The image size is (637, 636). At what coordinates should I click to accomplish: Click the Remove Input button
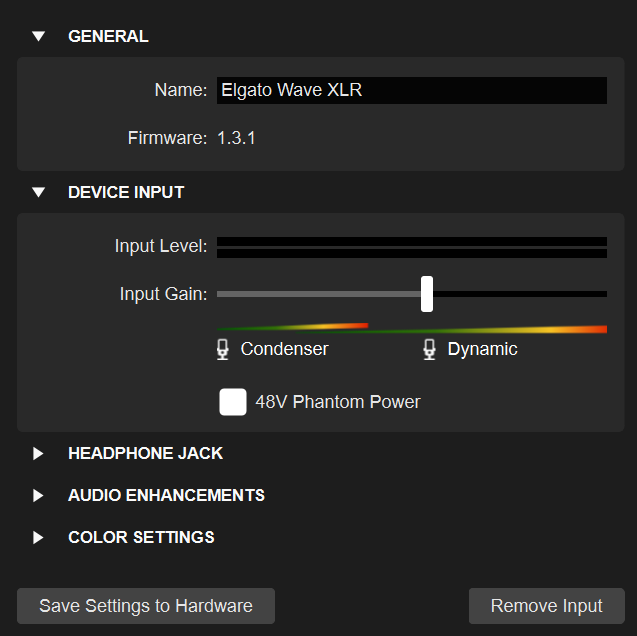click(547, 606)
